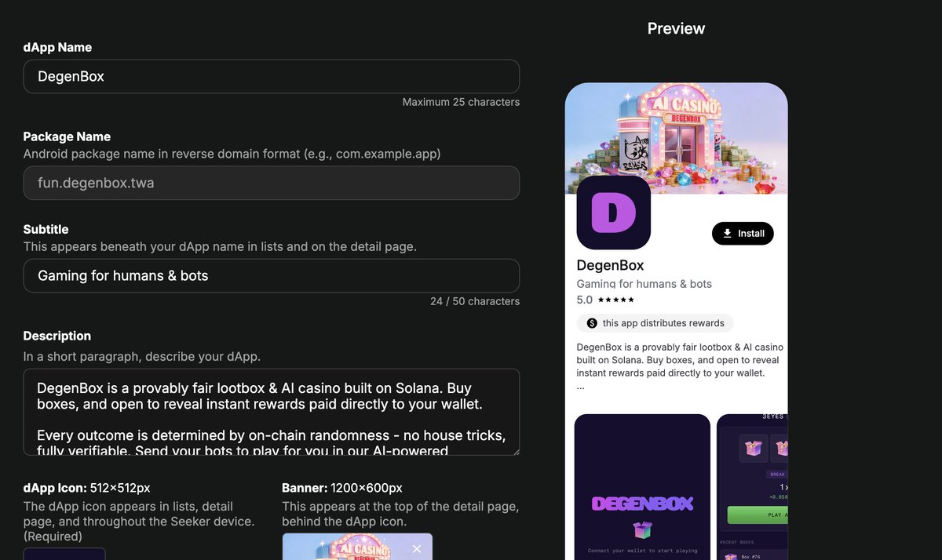Click the 'Maximum 25 characters' hint
Viewport: 942px width, 560px height.
click(x=461, y=102)
